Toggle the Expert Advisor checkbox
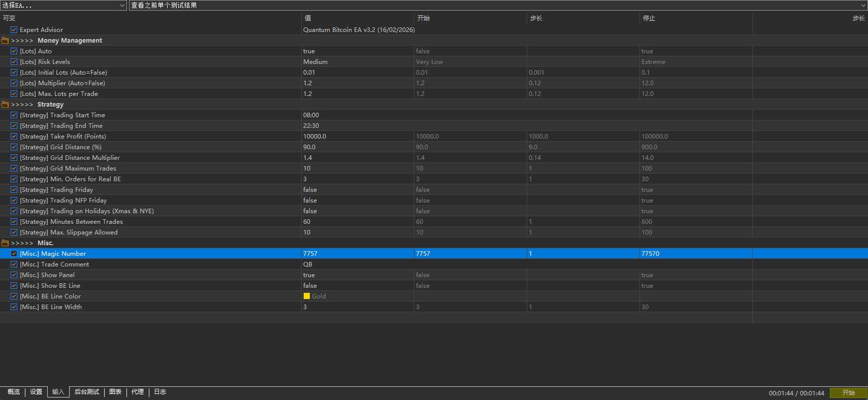Screen dimensions: 868x400 click(x=14, y=30)
